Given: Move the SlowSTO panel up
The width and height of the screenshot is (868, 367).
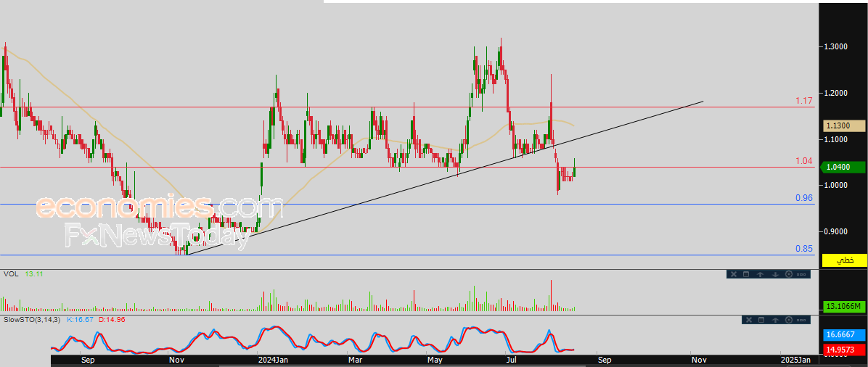Looking at the screenshot, I should tap(775, 320).
